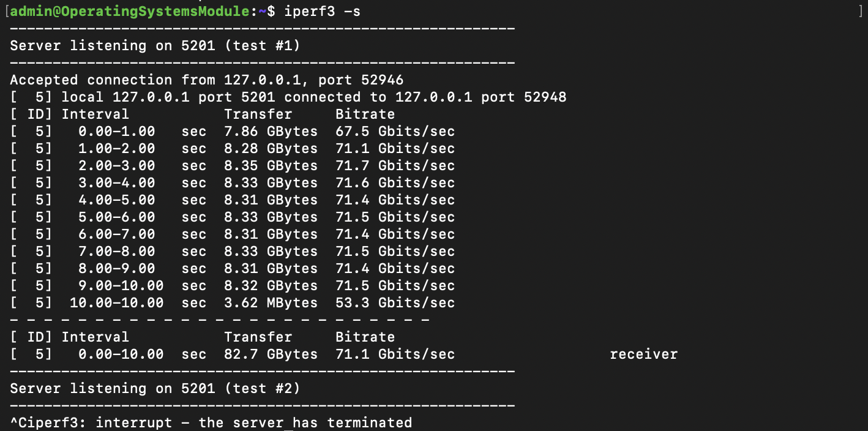Viewport: 868px width, 431px height.
Task: Click the iperf3 -s command text
Action: click(x=322, y=12)
